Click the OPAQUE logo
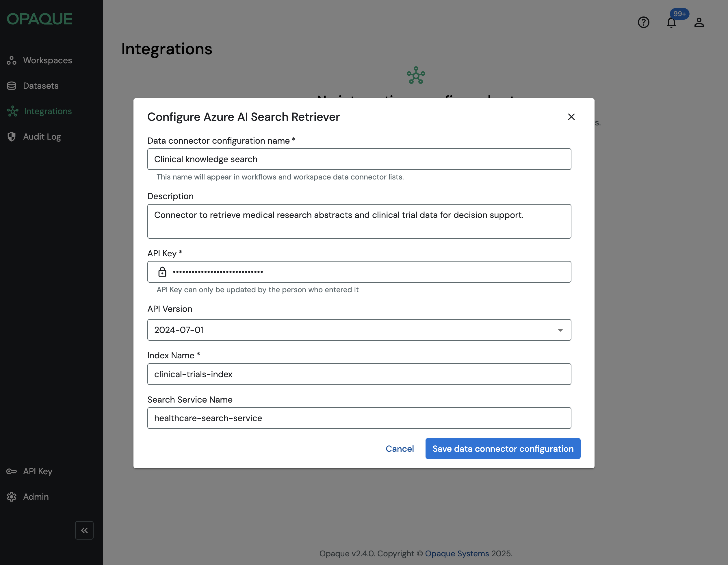Viewport: 728px width, 565px height. click(39, 19)
